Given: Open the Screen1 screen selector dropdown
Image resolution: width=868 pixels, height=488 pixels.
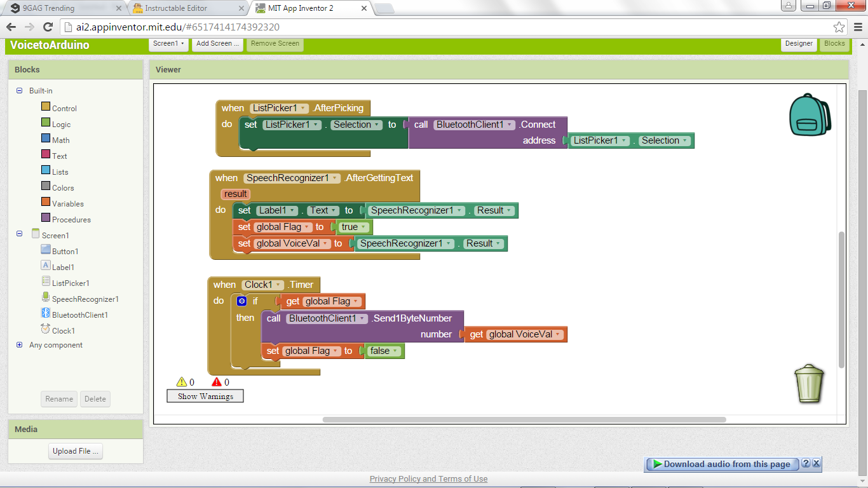Looking at the screenshot, I should coord(168,44).
